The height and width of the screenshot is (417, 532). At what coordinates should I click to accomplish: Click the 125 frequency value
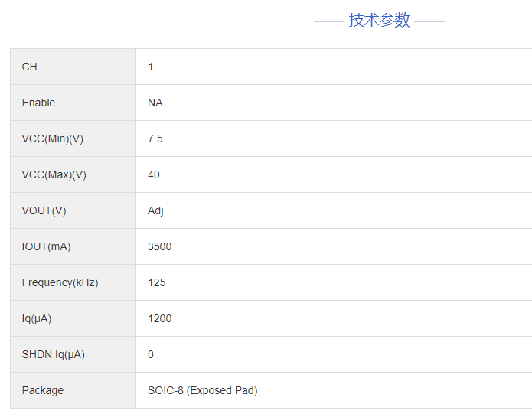pos(156,283)
